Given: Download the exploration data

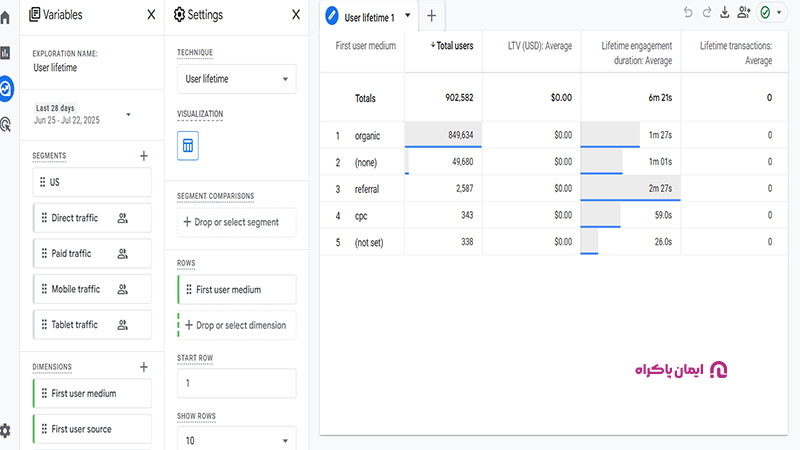Looking at the screenshot, I should tap(724, 12).
